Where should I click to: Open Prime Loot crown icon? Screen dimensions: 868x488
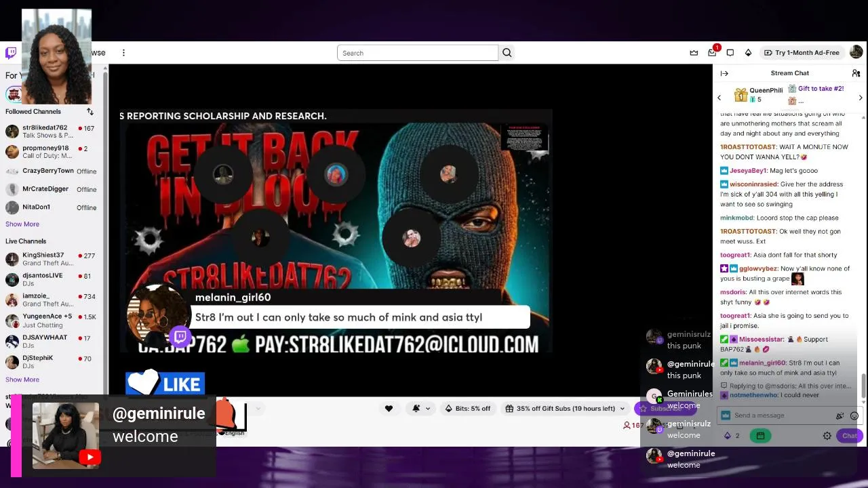pos(694,53)
